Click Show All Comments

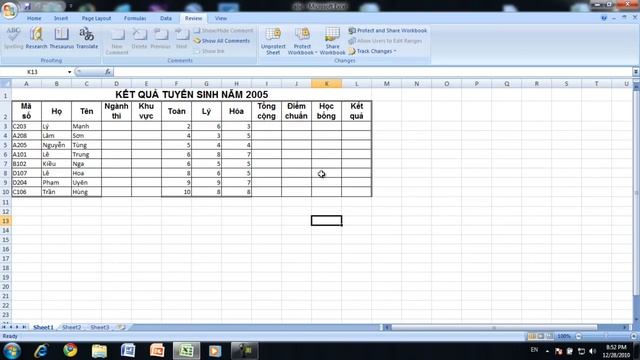(x=221, y=41)
